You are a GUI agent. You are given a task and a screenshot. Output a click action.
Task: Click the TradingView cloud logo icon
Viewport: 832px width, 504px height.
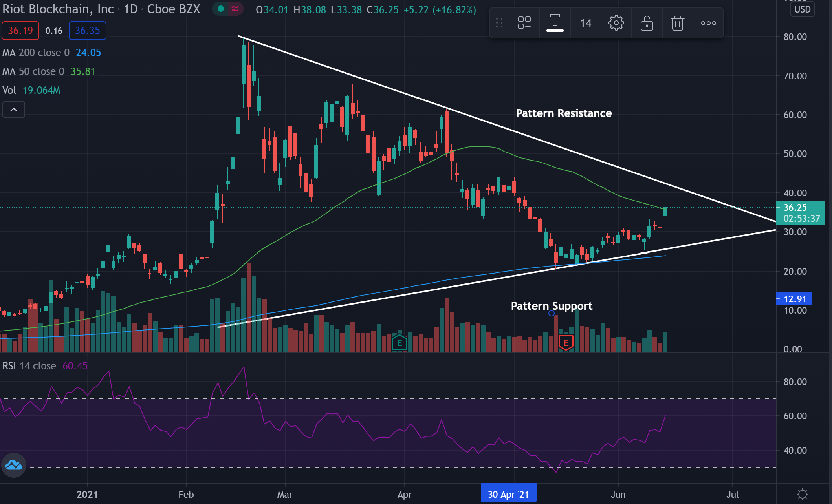point(14,465)
